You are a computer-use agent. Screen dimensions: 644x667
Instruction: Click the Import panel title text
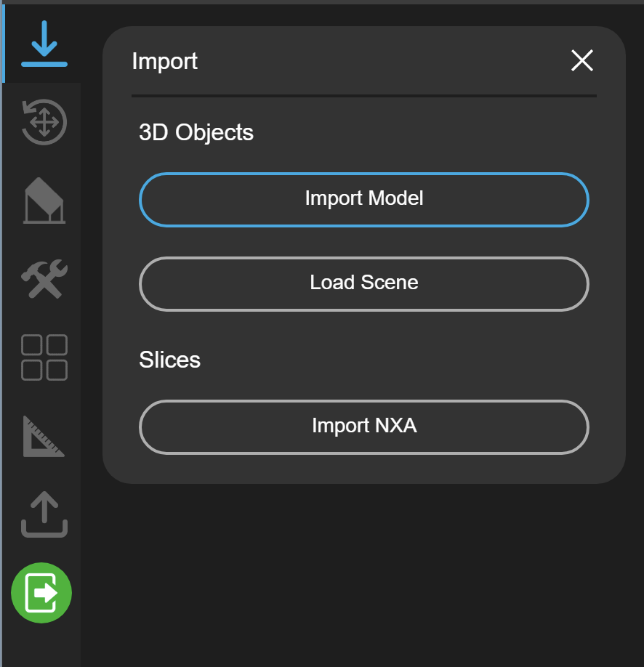(x=165, y=62)
